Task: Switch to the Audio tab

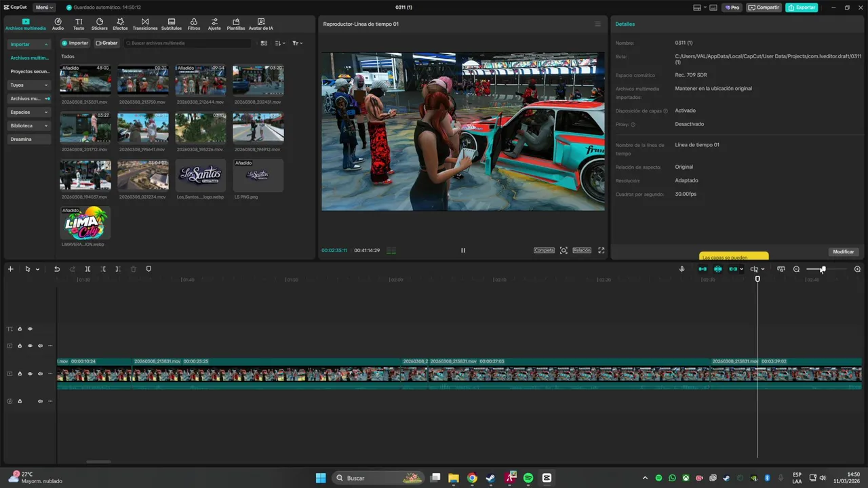Action: (x=58, y=24)
